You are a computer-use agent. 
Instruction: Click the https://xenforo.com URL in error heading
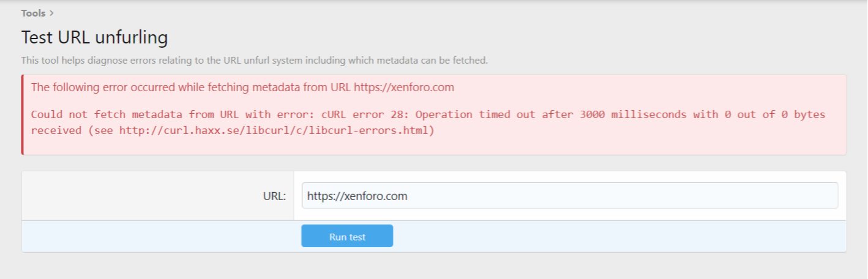pos(404,87)
